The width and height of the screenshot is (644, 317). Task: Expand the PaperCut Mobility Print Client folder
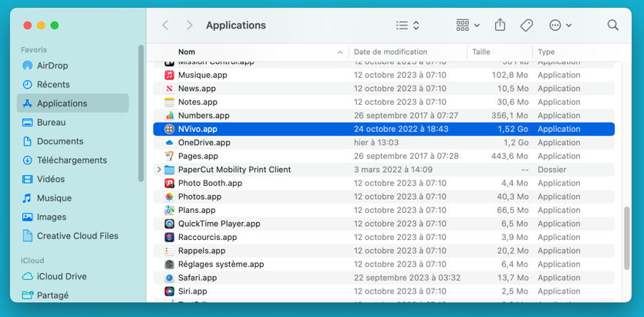(159, 170)
